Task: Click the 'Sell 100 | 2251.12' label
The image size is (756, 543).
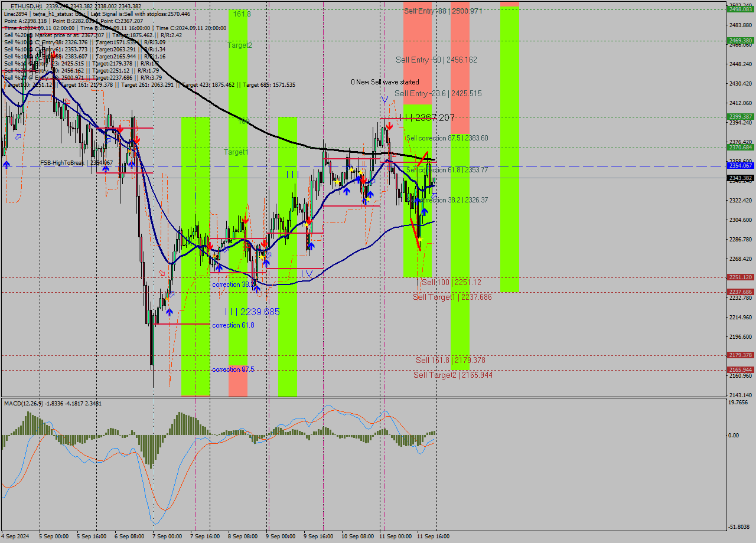Action: (451, 283)
